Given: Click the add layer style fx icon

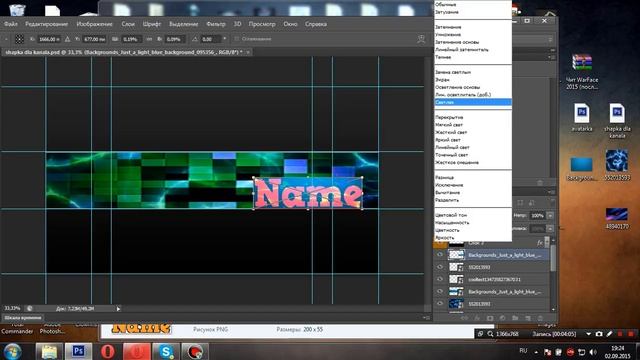Looking at the screenshot, I should [477, 318].
